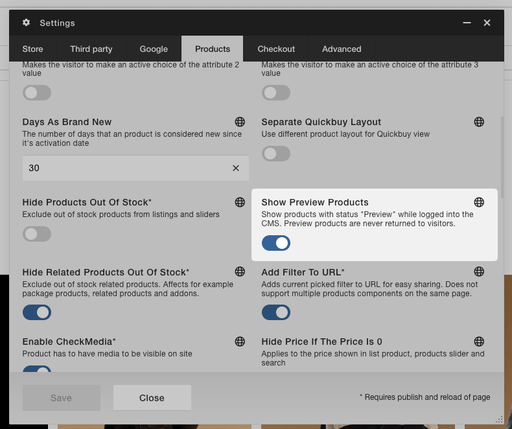The image size is (512, 429).
Task: Click the 'Hide Products Out Of Stock*' heading
Action: point(87,202)
